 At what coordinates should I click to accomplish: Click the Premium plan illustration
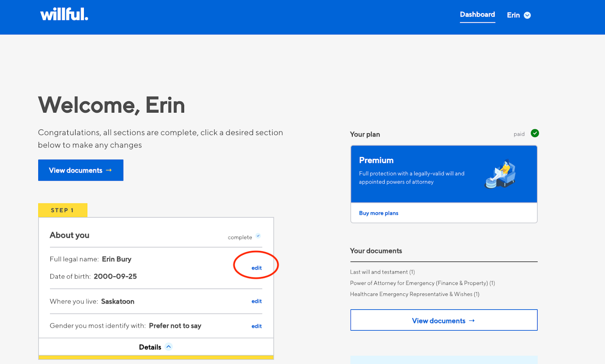pyautogui.click(x=500, y=175)
